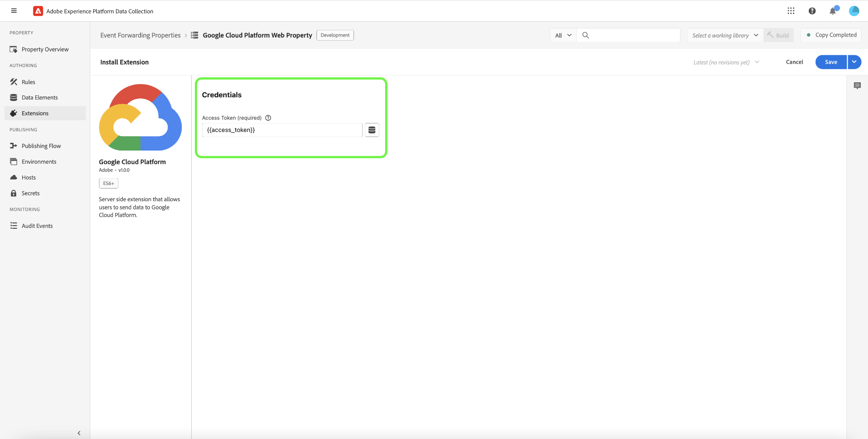
Task: Click the Build button
Action: (778, 35)
